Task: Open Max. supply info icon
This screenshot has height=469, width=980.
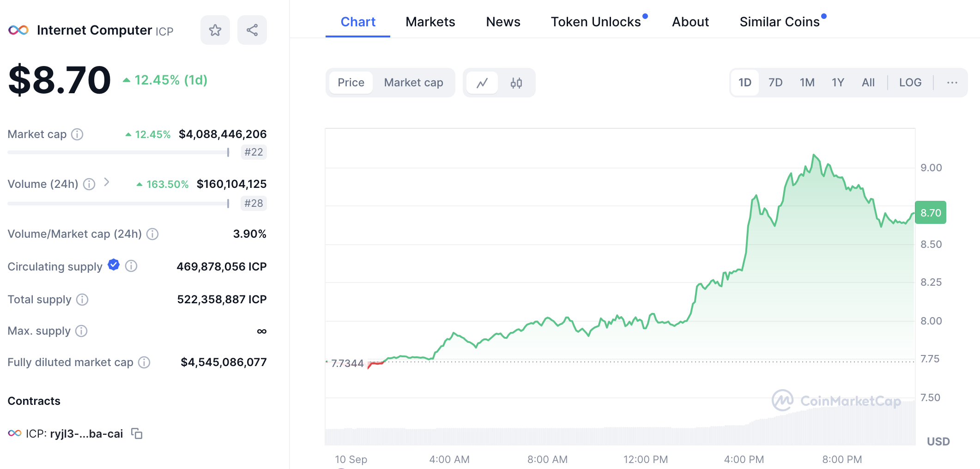Action: pos(81,331)
